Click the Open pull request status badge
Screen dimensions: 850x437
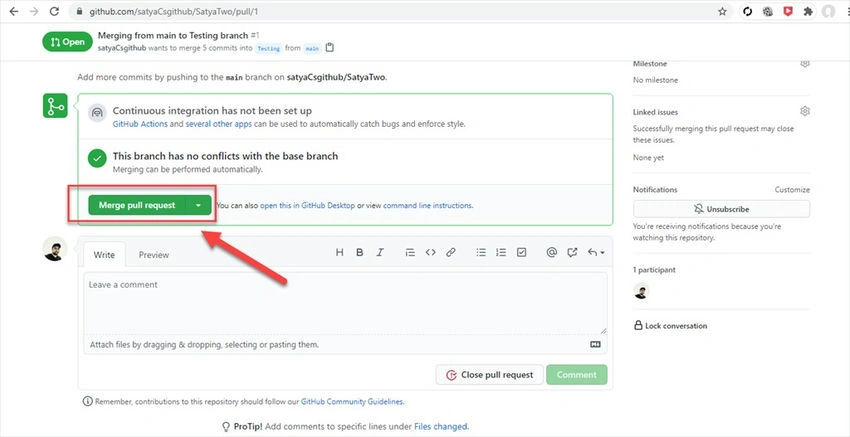click(67, 42)
